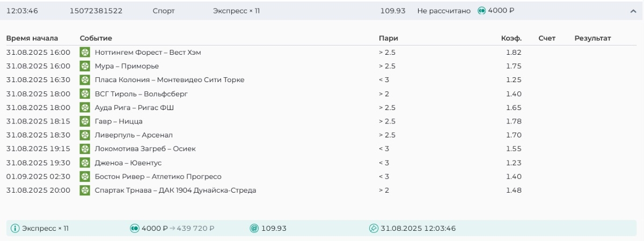The height and width of the screenshot is (241, 644).
Task: Click the Событие column header
Action: coord(96,39)
